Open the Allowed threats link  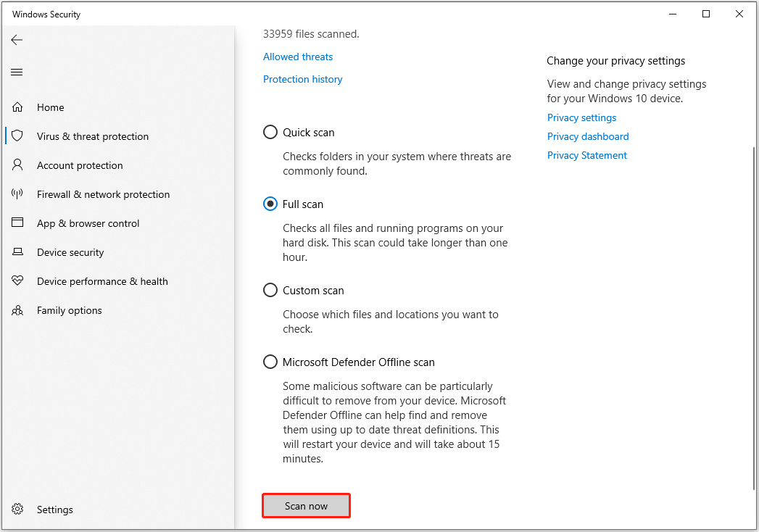[x=298, y=57]
